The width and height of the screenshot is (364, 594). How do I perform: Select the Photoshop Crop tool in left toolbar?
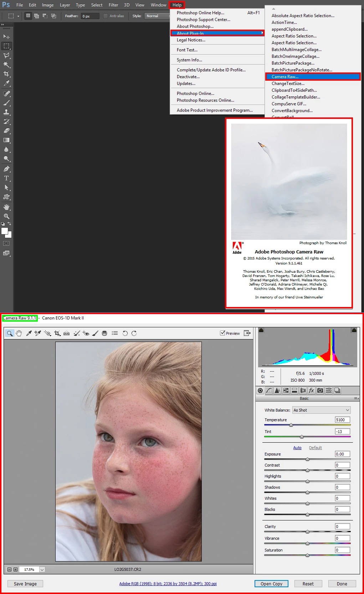[6, 74]
